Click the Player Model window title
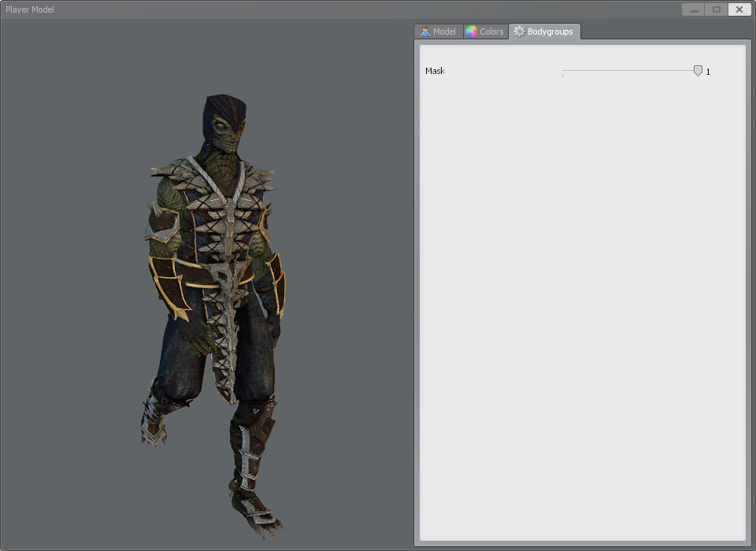The image size is (756, 551). (30, 9)
